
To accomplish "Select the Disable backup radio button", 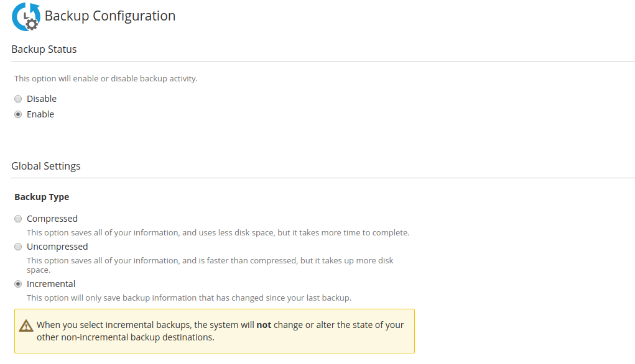I will 18,99.
